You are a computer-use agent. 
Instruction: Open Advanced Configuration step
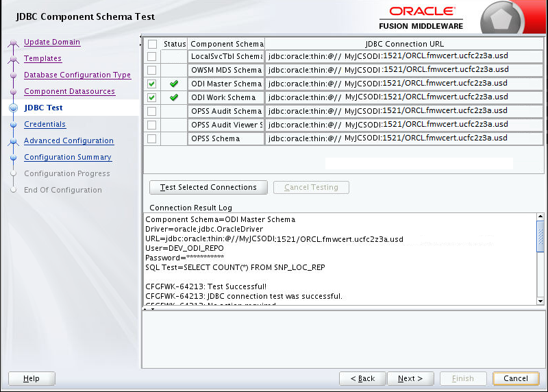(x=68, y=140)
